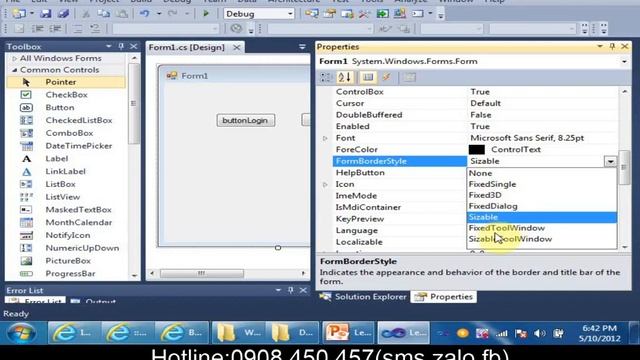Start debugging with the green play icon
Viewport: 640px width, 360px height.
click(x=206, y=13)
